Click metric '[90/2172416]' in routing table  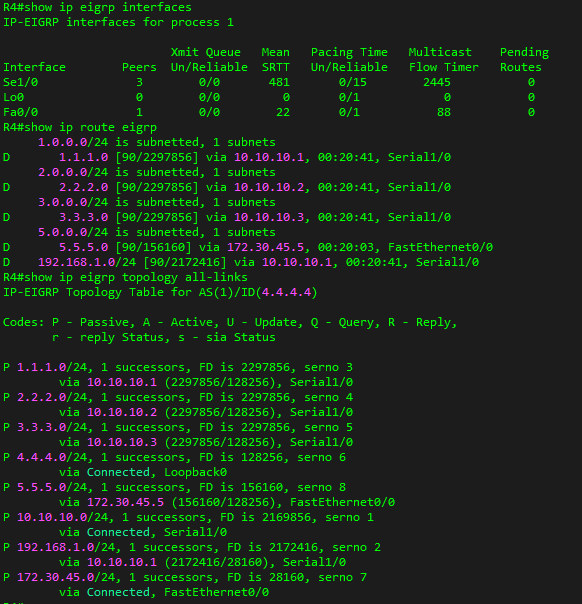click(185, 263)
